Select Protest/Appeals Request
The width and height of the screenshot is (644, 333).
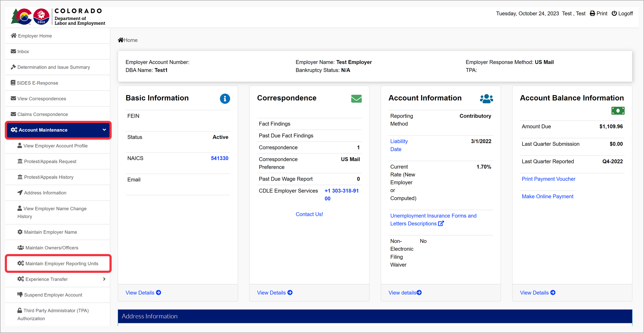[58, 161]
